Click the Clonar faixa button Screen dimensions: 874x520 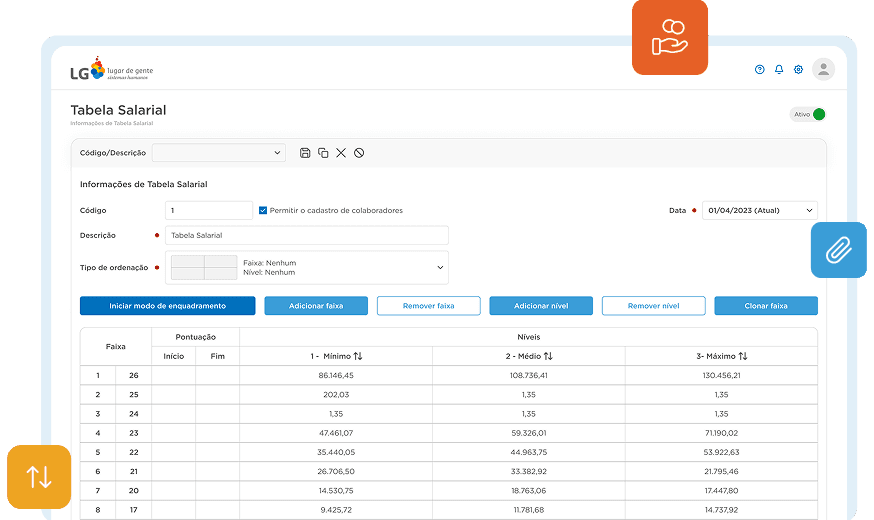(765, 306)
